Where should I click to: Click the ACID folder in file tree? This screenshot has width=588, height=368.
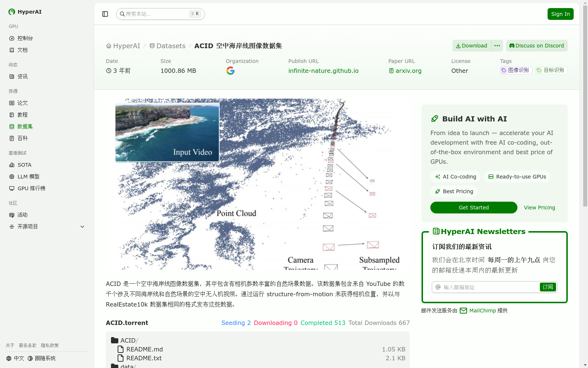click(125, 340)
